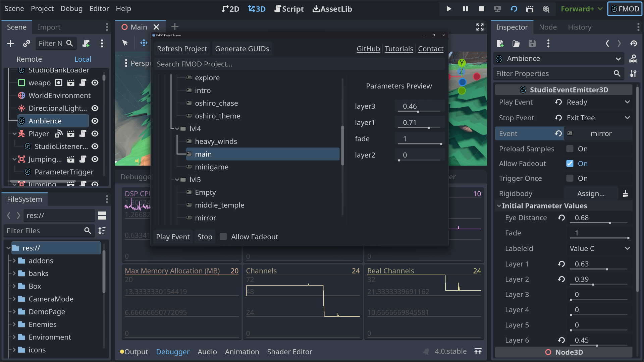
Task: Open the Play Event dropdown set to Ready
Action: click(598, 102)
